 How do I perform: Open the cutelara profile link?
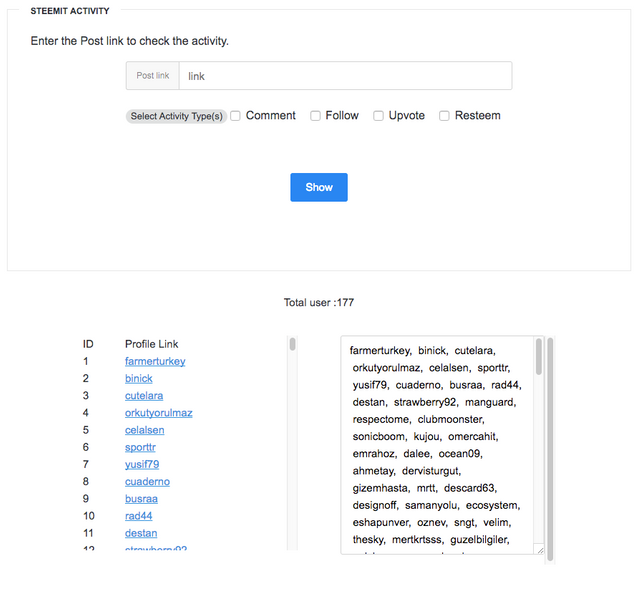click(x=145, y=395)
